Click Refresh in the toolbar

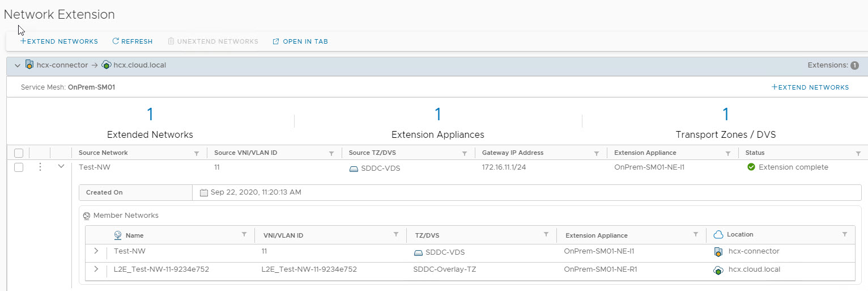point(133,41)
